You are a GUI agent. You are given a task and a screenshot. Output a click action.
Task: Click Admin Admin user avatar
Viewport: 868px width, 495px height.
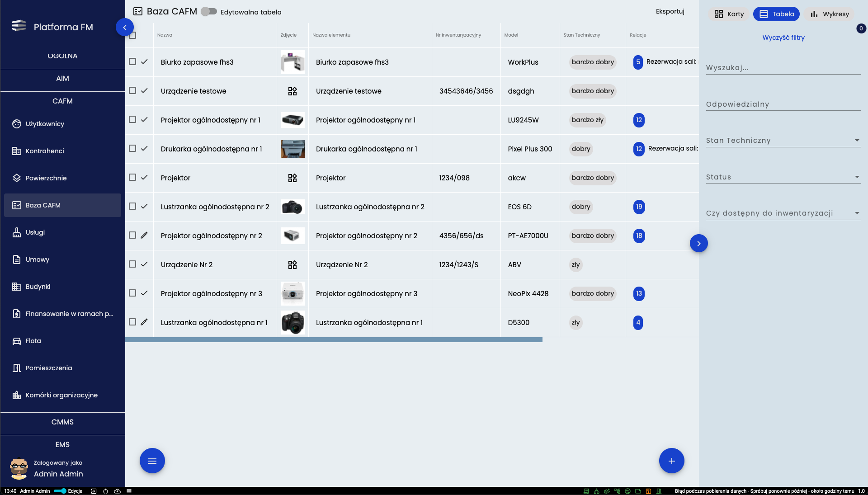point(19,469)
